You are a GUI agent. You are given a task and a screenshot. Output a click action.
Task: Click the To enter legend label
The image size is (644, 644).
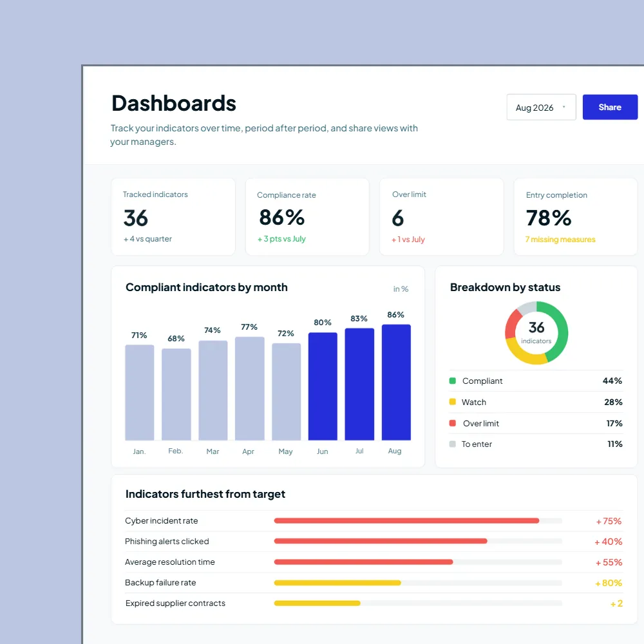tap(477, 444)
